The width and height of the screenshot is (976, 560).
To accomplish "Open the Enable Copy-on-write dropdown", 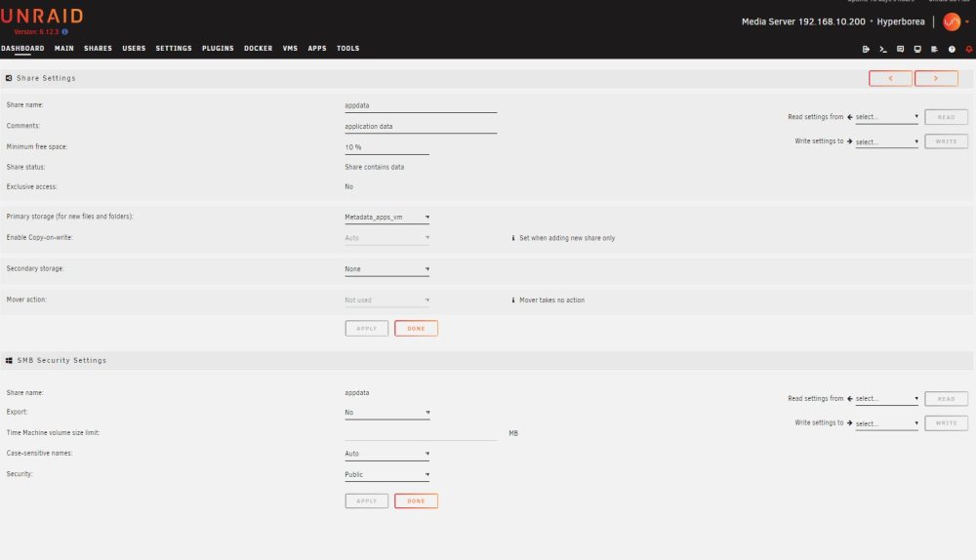I will point(386,238).
